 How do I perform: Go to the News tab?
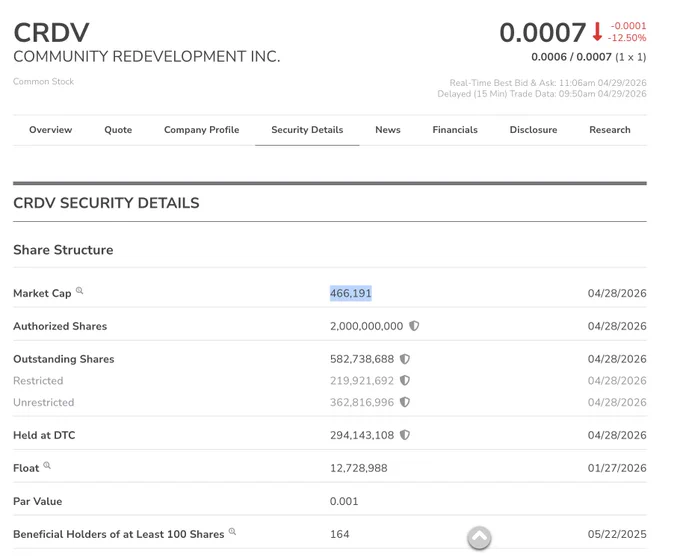(x=388, y=130)
